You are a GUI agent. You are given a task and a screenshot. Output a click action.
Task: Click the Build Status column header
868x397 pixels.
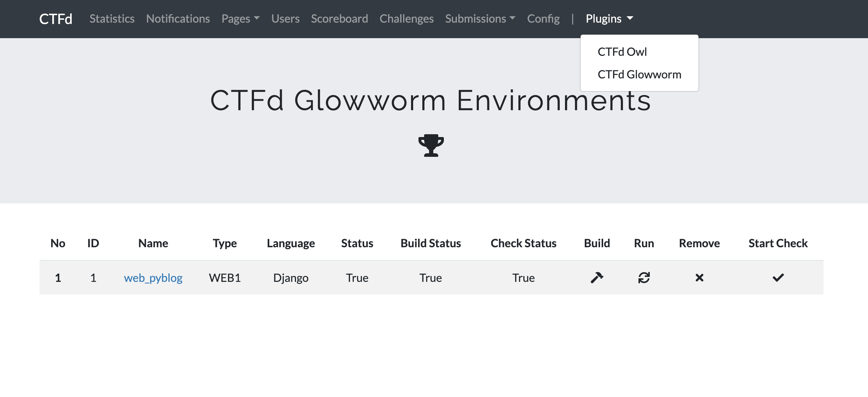430,243
